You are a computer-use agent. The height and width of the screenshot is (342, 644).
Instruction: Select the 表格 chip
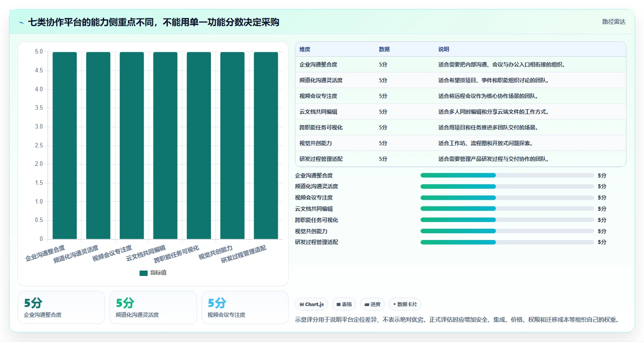coord(344,304)
